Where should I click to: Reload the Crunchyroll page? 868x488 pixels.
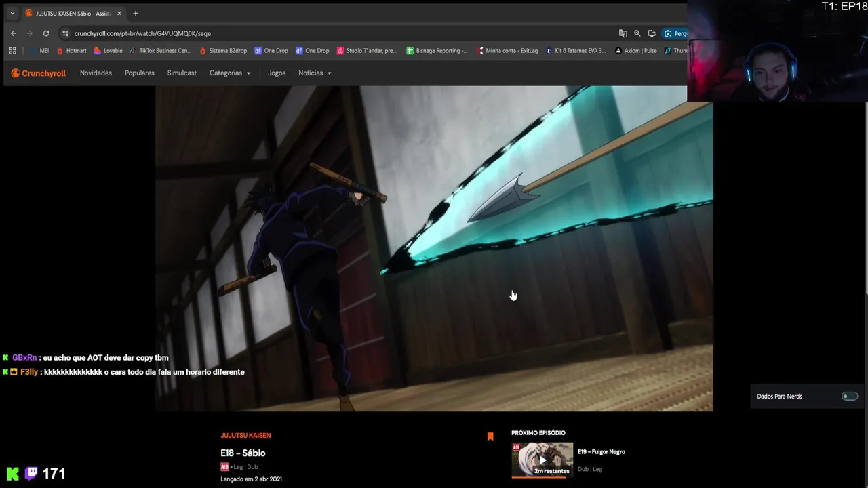[x=46, y=33]
